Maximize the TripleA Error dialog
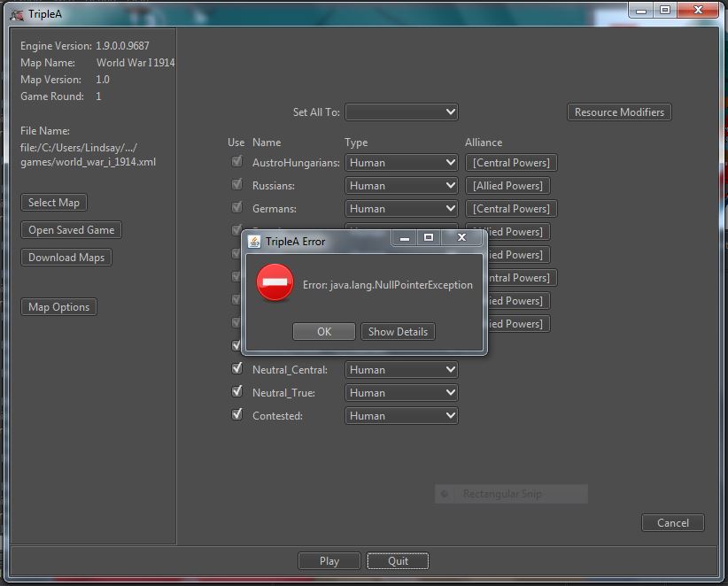The width and height of the screenshot is (728, 586). click(x=429, y=237)
